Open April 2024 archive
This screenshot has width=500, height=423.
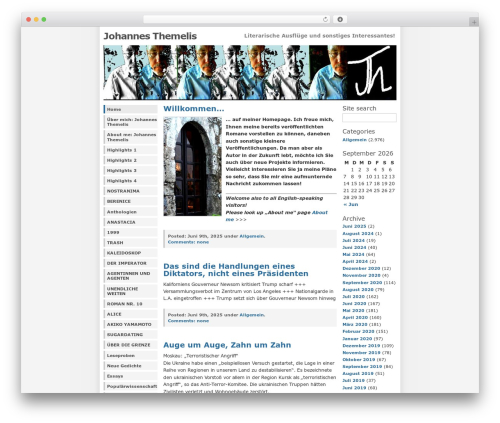tap(355, 262)
